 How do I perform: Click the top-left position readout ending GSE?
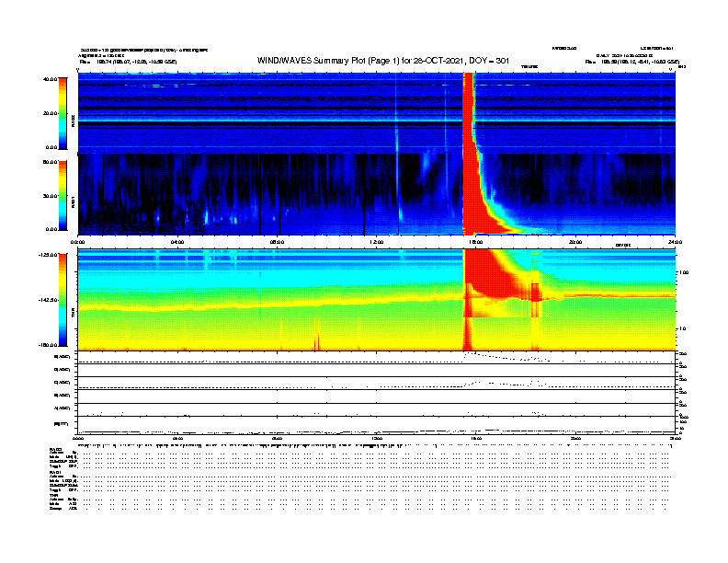coord(128,62)
